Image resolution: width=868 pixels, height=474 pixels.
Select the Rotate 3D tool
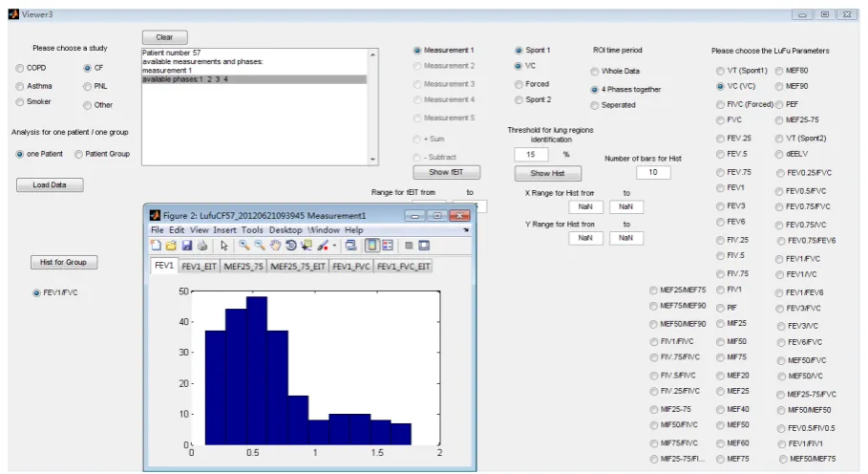pyautogui.click(x=290, y=246)
